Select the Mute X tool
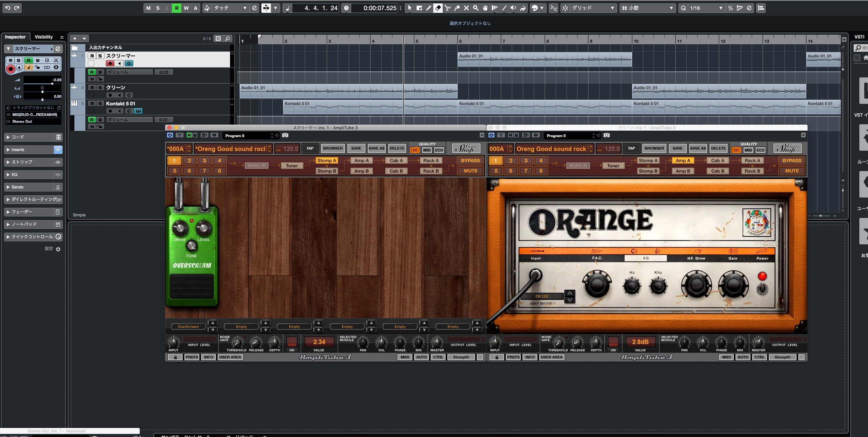The width and height of the screenshot is (868, 437). (466, 8)
